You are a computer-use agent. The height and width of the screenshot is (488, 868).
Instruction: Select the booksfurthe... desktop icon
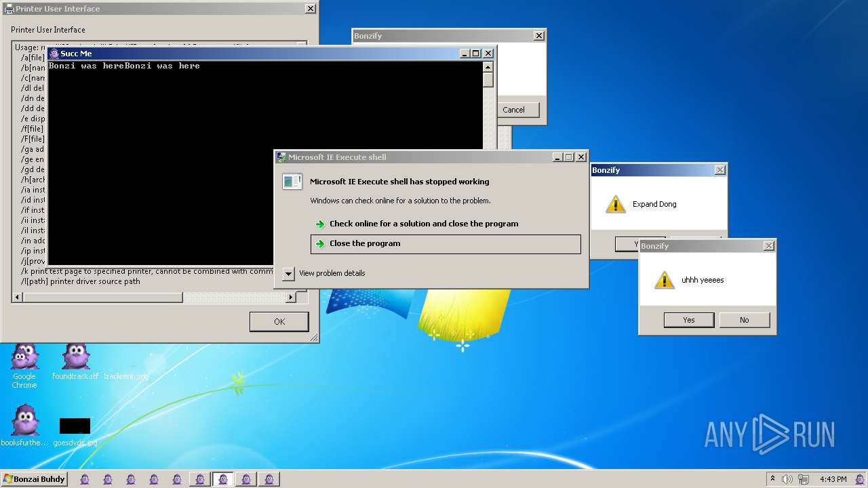pos(24,426)
